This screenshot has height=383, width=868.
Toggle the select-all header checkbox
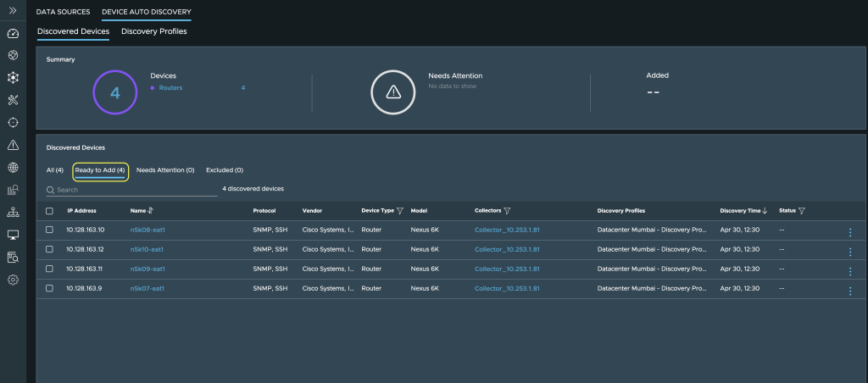[x=49, y=211]
